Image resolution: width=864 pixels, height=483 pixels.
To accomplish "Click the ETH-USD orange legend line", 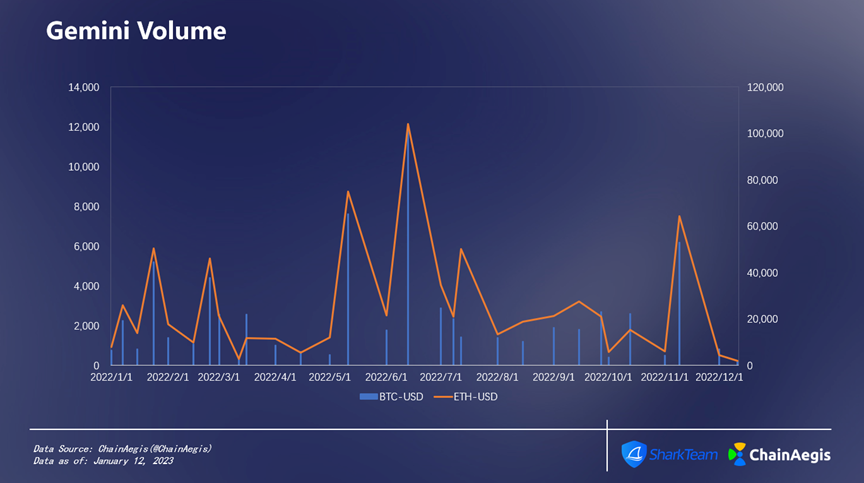I will [x=443, y=397].
